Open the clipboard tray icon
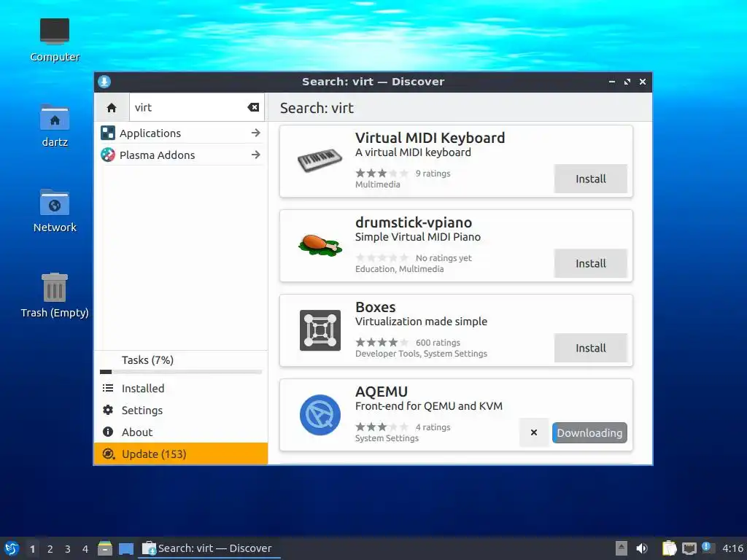 pos(670,548)
